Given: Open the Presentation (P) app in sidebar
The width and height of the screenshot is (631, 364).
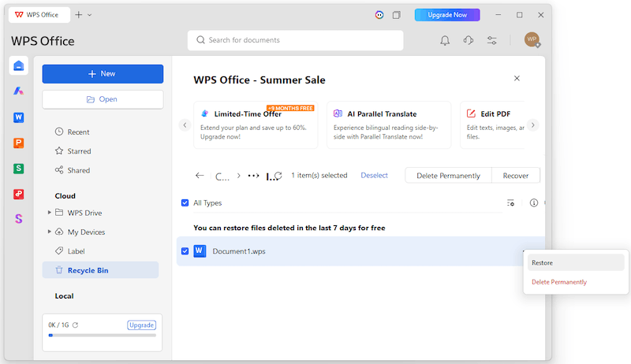Looking at the screenshot, I should pos(18,143).
